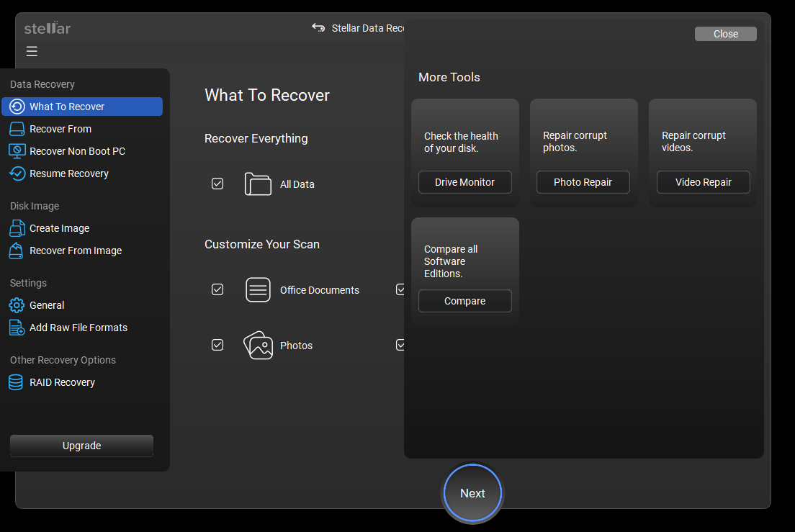Click 'Check the health of your disk.' text

click(461, 143)
